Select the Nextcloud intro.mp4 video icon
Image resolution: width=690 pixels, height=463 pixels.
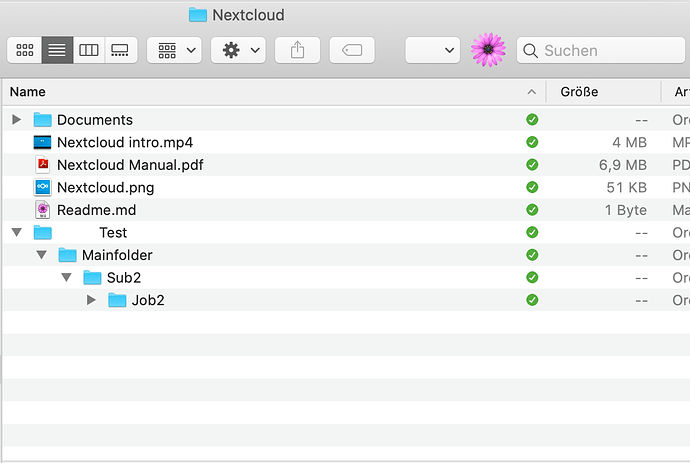coord(42,142)
